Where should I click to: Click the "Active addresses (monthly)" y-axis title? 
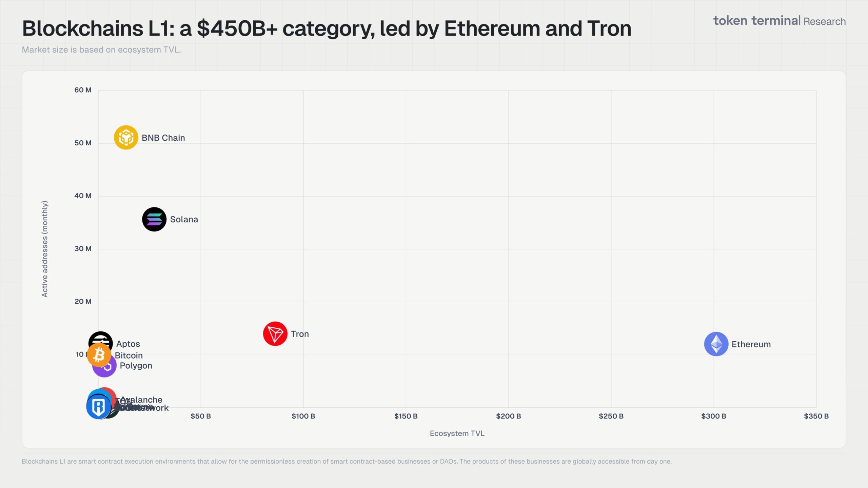click(45, 249)
